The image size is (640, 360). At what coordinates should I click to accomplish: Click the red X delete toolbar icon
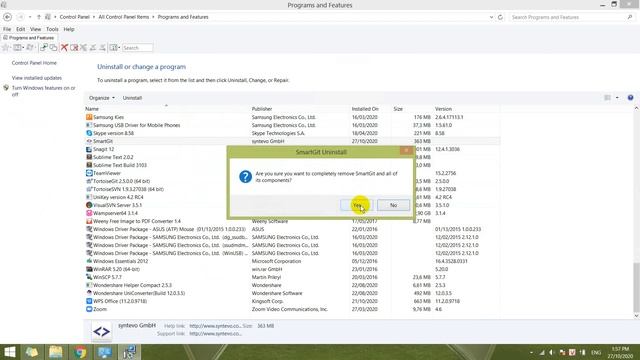tap(64, 48)
